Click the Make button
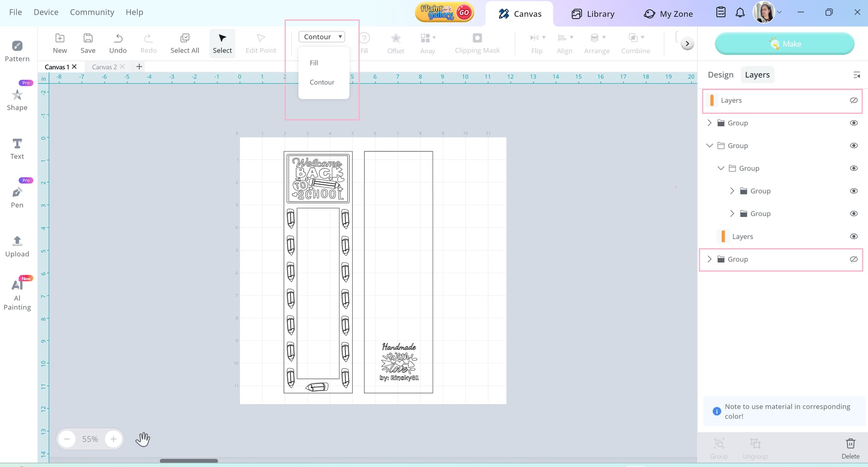 pos(784,44)
